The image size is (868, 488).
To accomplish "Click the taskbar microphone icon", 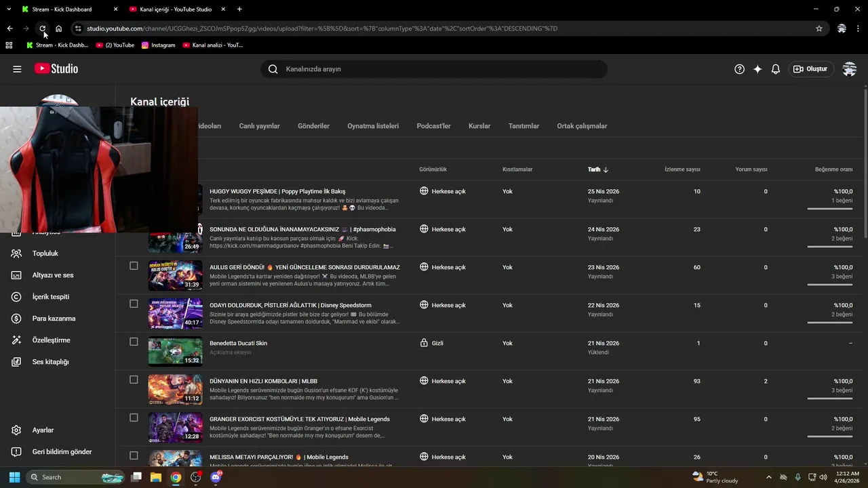I will point(797,477).
